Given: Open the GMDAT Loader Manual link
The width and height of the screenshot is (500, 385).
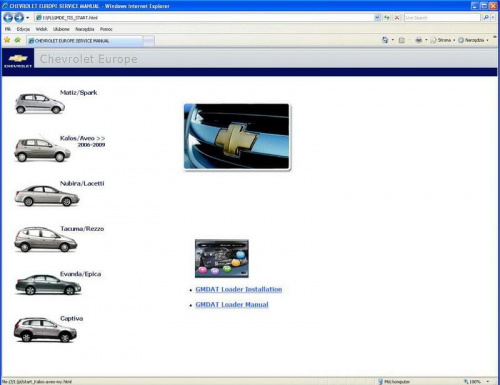Looking at the screenshot, I should coord(232,305).
